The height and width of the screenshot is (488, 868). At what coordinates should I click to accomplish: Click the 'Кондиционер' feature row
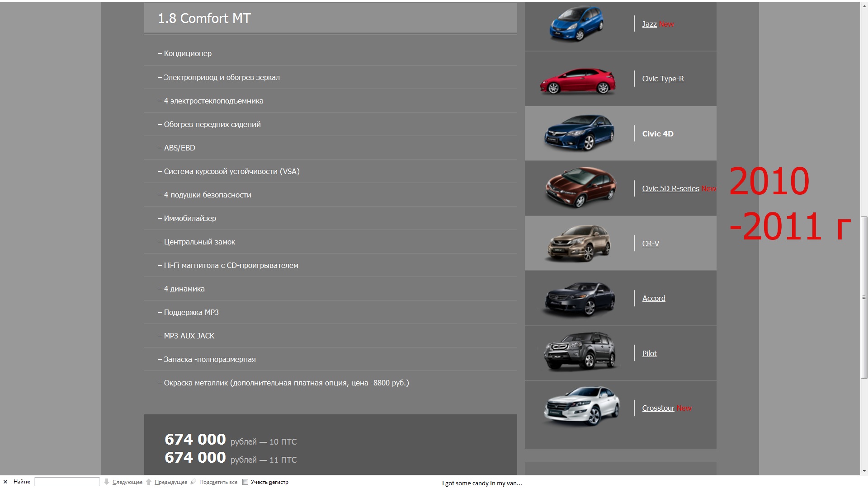tap(330, 53)
